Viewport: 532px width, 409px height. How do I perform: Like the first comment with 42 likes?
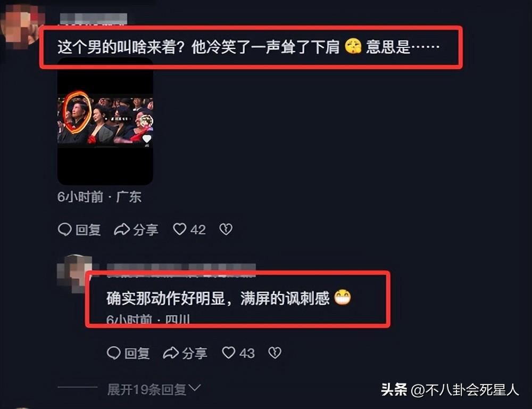179,230
